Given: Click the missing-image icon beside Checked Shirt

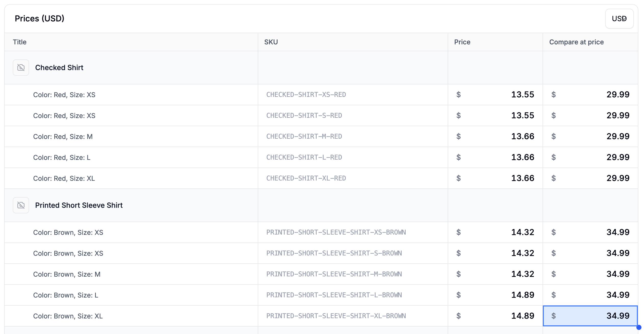Looking at the screenshot, I should tap(21, 67).
